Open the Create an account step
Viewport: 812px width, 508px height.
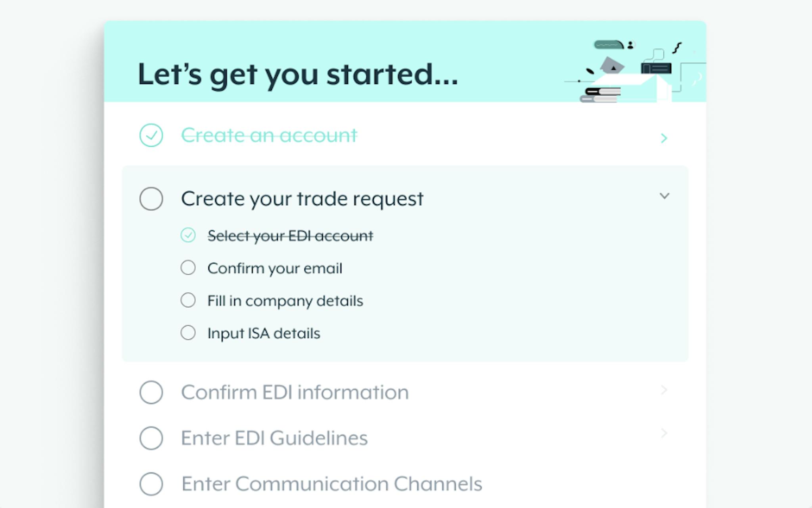click(269, 135)
